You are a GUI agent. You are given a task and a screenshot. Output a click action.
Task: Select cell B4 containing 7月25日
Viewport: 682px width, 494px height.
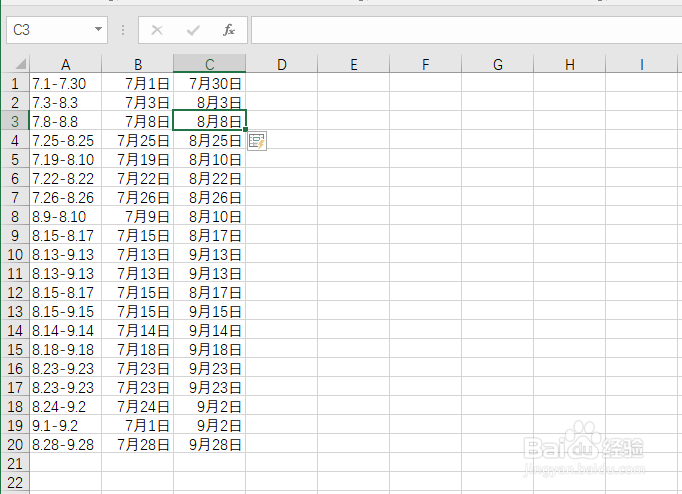(x=137, y=140)
